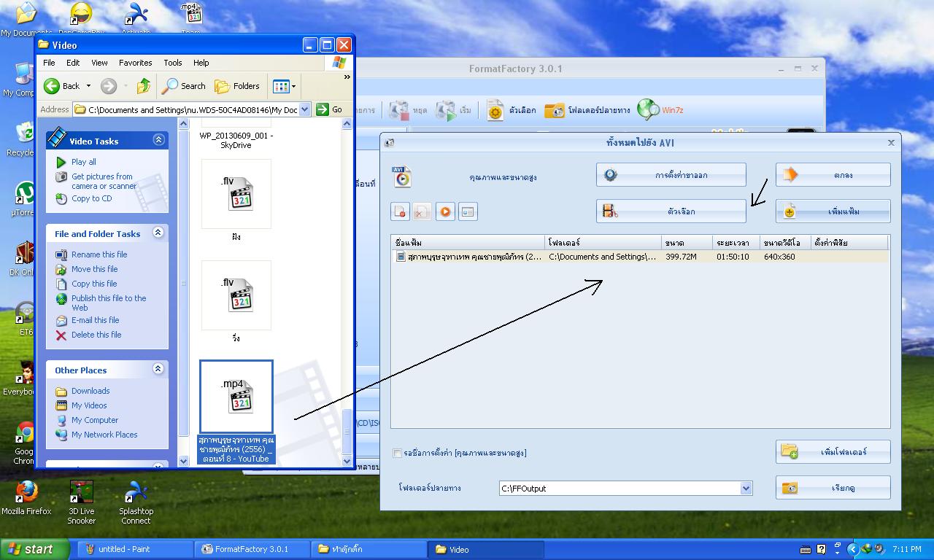Screen dimensions: 934x560
Task: Open the Tools menu
Action: coord(173,63)
